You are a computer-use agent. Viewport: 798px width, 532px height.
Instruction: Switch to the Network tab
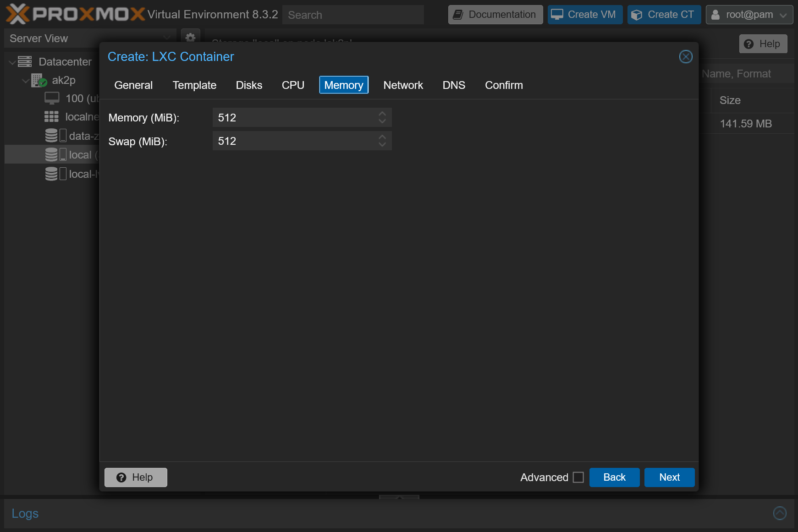coord(403,85)
